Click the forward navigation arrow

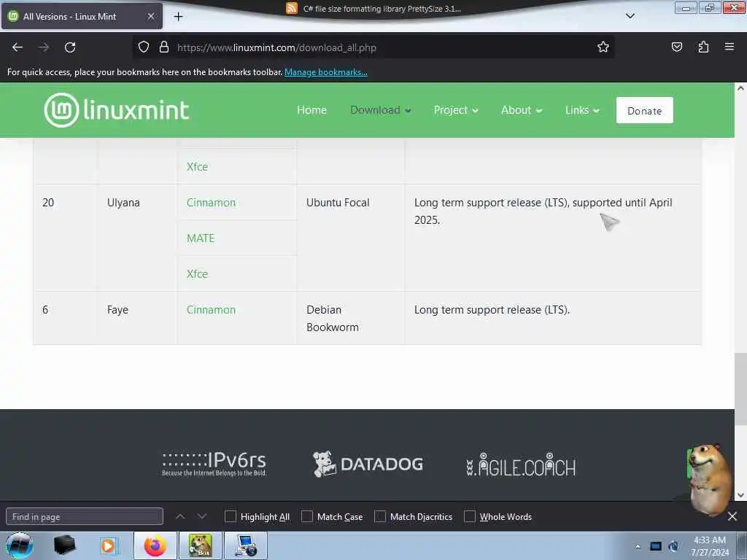[44, 47]
